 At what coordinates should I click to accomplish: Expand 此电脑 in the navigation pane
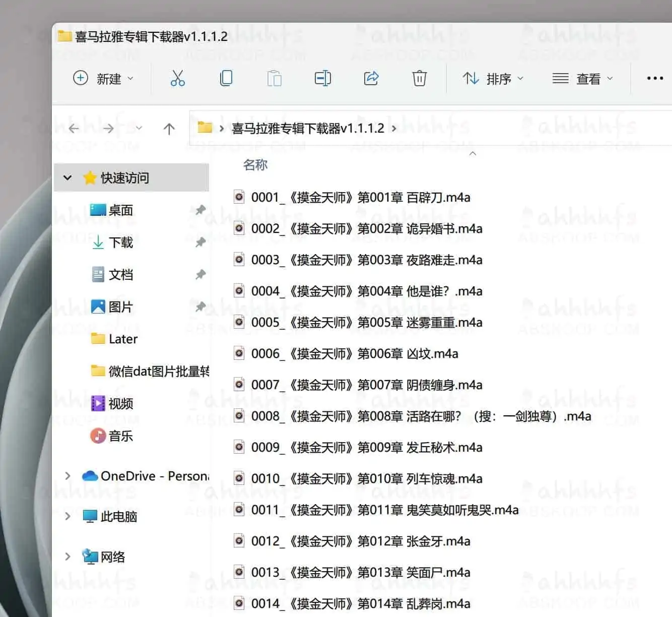[68, 516]
